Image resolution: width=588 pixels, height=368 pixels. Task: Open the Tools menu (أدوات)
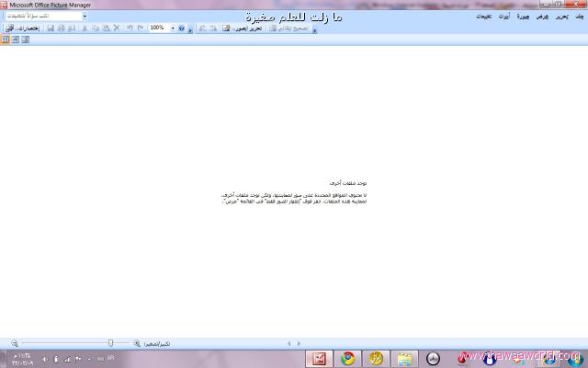click(503, 17)
